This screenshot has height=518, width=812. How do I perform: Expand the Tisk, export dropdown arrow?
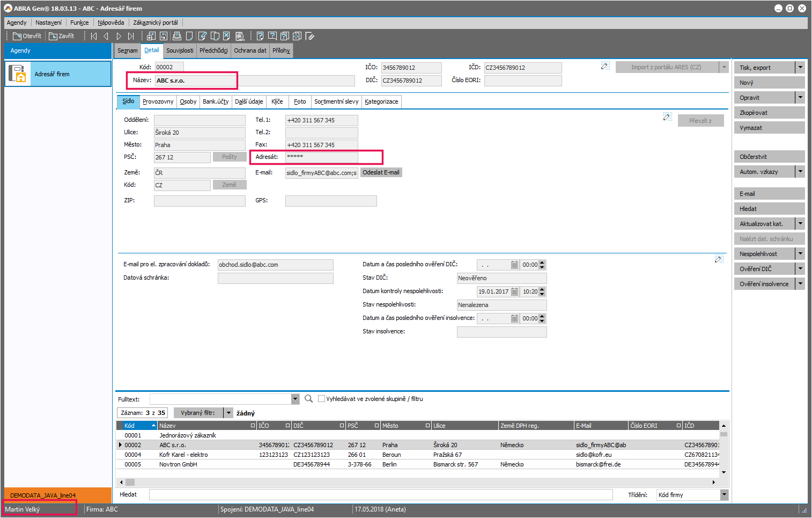click(x=800, y=68)
